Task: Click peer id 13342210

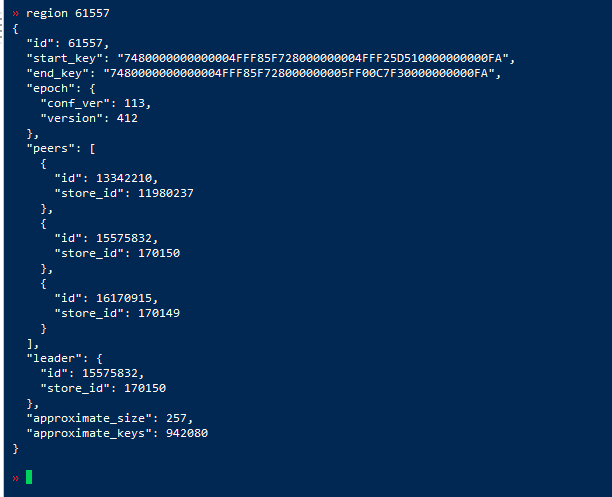Action: pyautogui.click(x=124, y=178)
